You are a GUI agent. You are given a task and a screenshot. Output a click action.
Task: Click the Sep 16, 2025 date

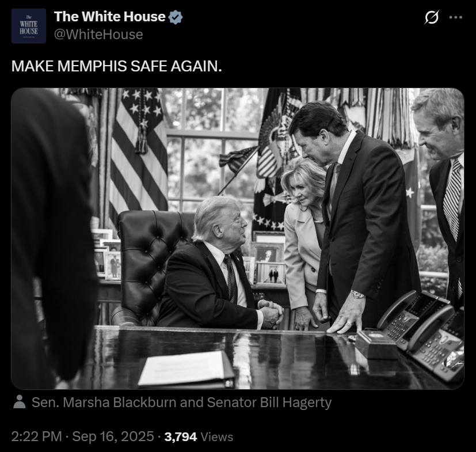click(113, 436)
